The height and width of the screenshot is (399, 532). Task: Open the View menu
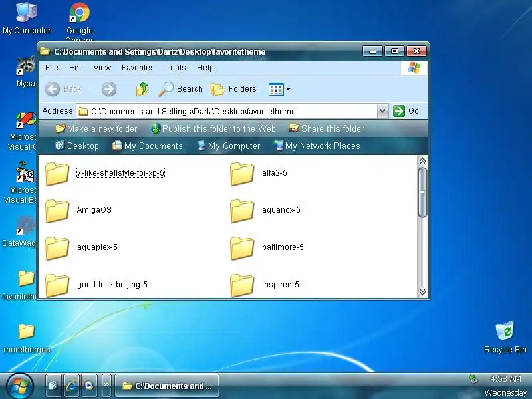pyautogui.click(x=102, y=68)
